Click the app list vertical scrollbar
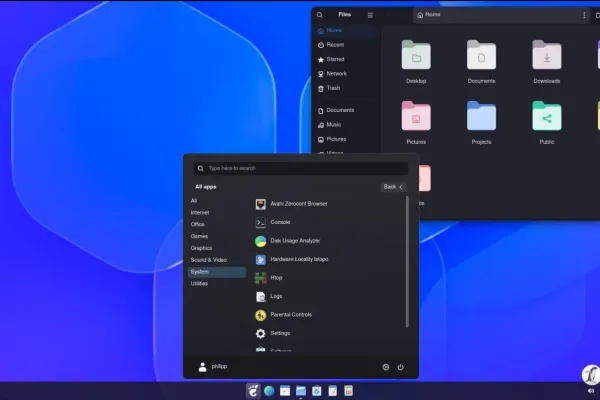600x400 pixels. coord(407,262)
